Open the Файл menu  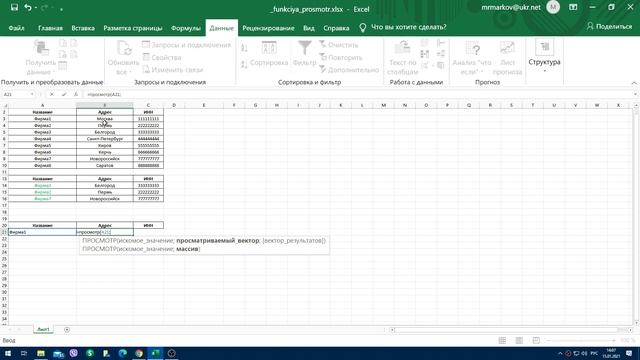(x=16, y=28)
